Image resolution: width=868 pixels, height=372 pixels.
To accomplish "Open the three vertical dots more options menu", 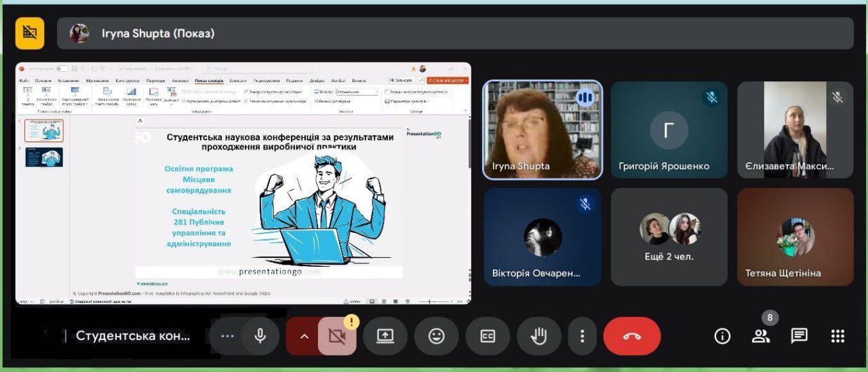I will click(x=582, y=336).
